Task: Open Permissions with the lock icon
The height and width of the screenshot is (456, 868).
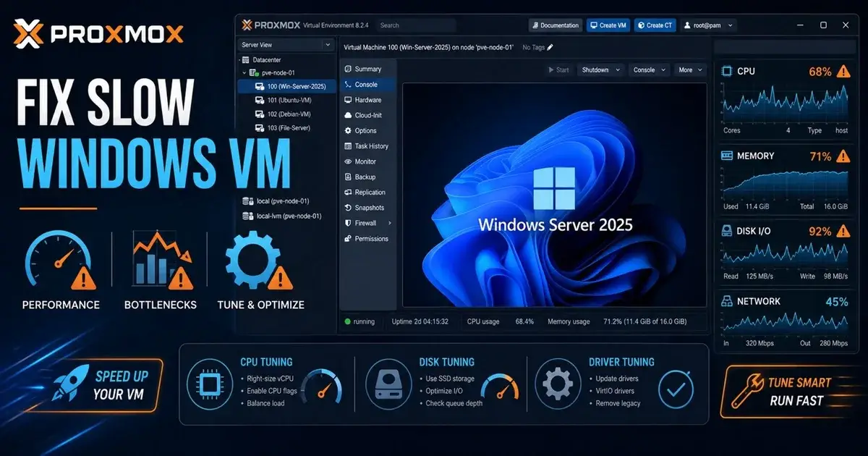Action: pyautogui.click(x=368, y=238)
